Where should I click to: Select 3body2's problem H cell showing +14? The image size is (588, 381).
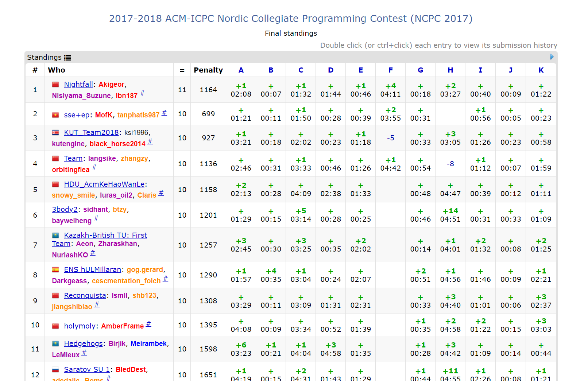(450, 215)
